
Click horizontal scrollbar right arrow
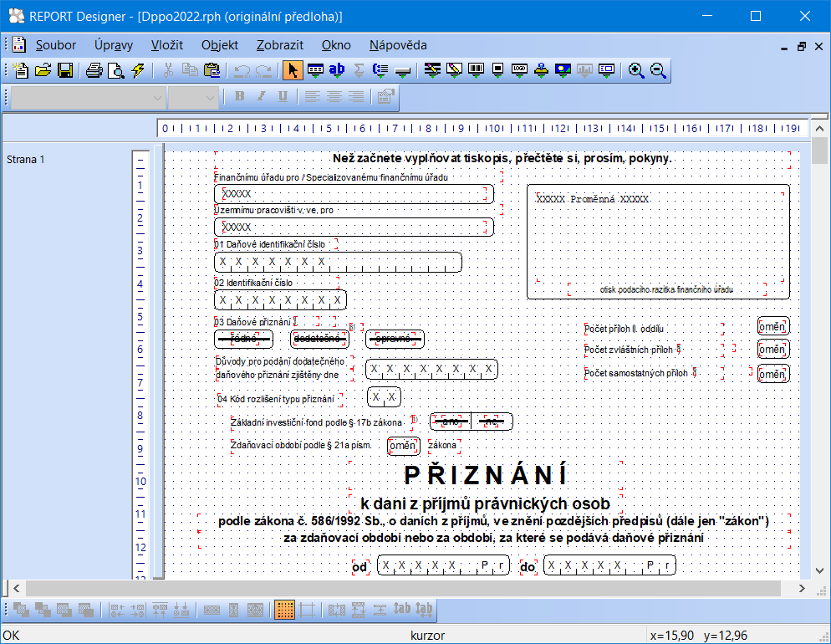coord(802,588)
